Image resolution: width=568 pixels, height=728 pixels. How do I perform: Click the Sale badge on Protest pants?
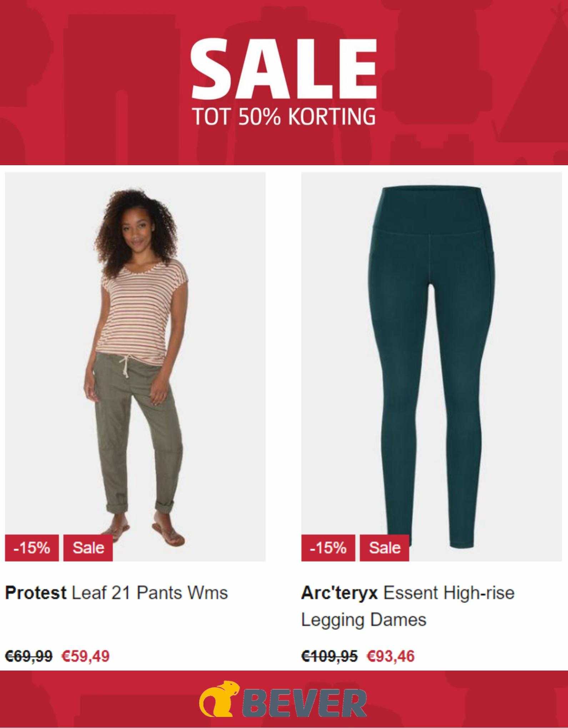(x=88, y=548)
